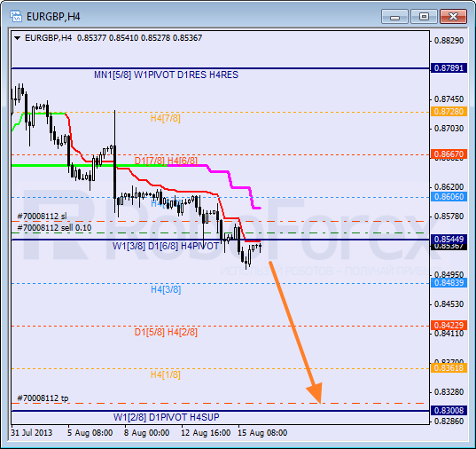
Task: Select the #70008112 sl stop-loss line label
Action: (42, 217)
